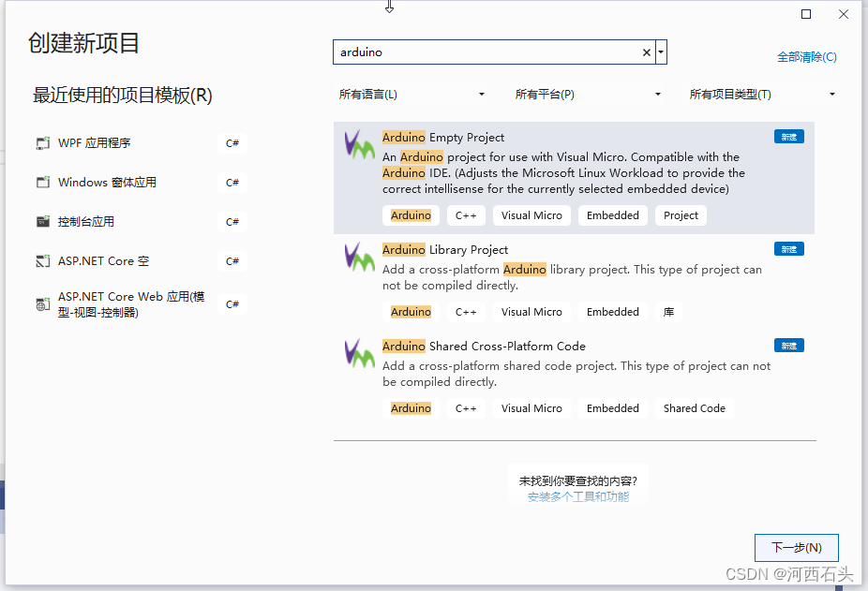Click C++ tag under Shared Cross-Platform Code
Viewport: 868px width, 591px height.
point(466,407)
